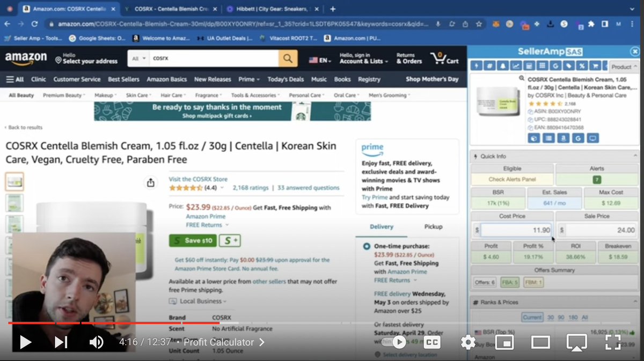Click the G icon in SellerAmp toolbar
The image size is (644, 361).
[x=555, y=65]
